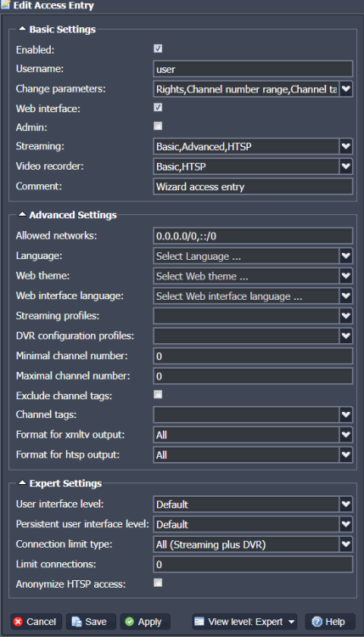Click the Username input field
The image size is (364, 637).
(x=253, y=69)
